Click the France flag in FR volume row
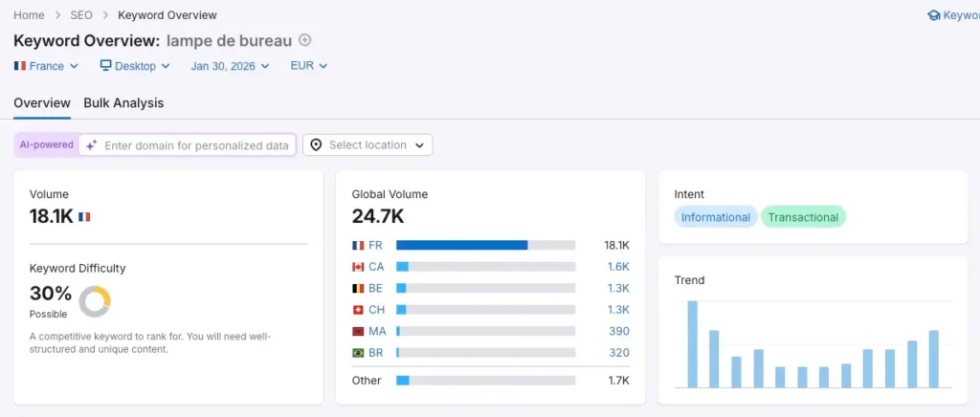 point(358,246)
